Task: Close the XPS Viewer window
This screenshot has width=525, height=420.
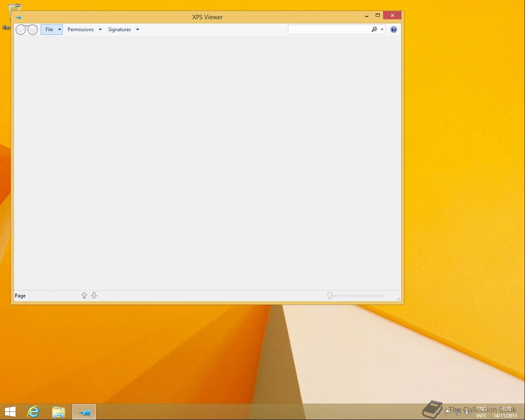Action: [393, 16]
